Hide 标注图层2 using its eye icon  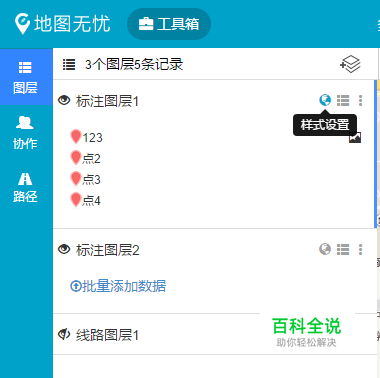coord(64,249)
